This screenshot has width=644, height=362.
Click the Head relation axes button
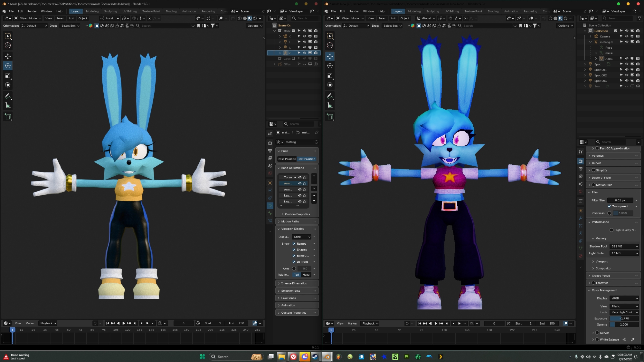point(306,275)
